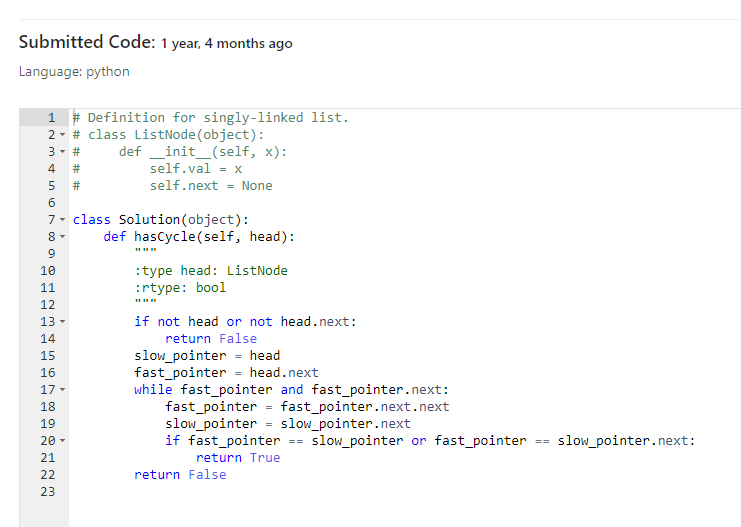Collapse the fold arrow on line 20
Screen dimensions: 741x527
62,441
